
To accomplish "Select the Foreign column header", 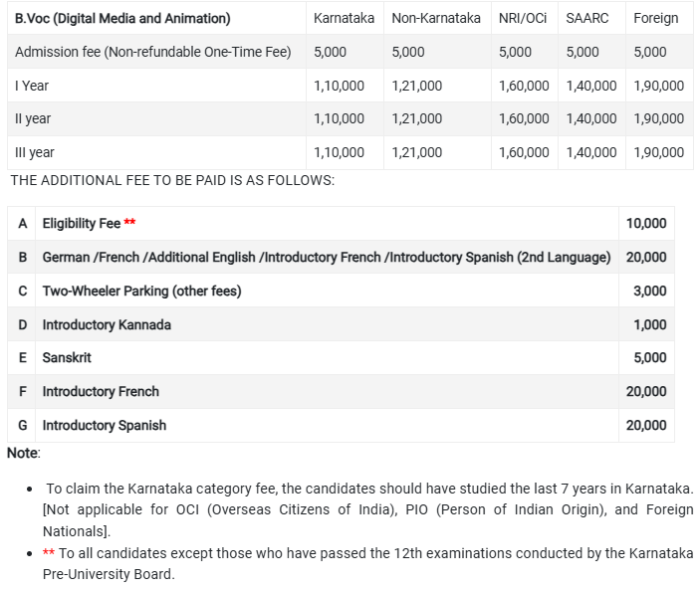I will [655, 18].
